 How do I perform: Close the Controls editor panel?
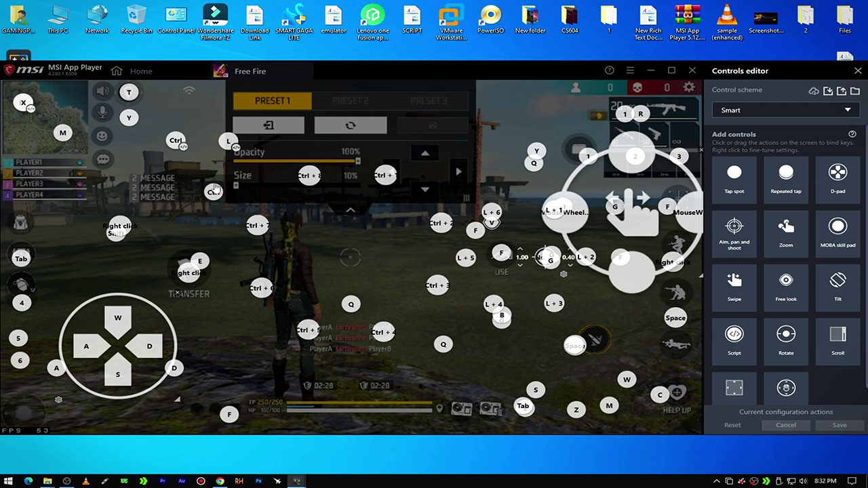[858, 70]
